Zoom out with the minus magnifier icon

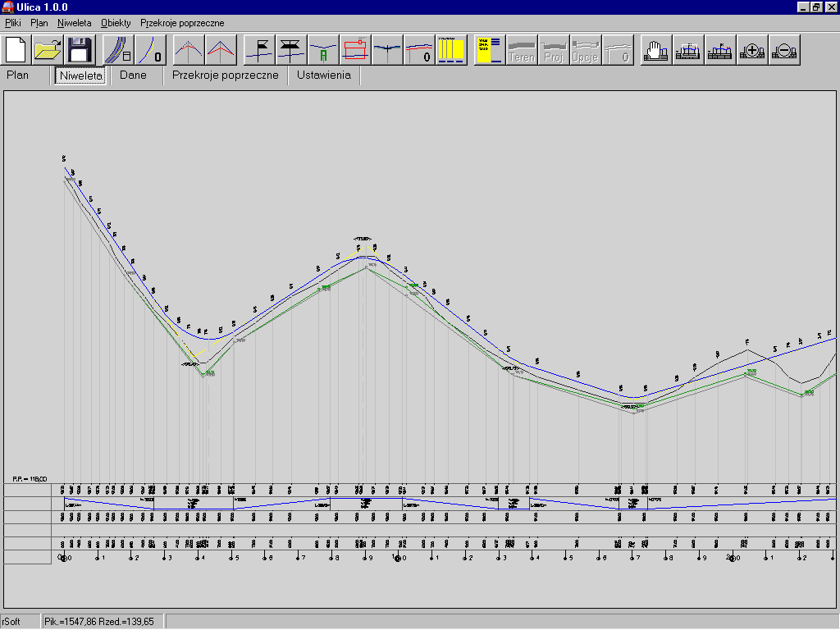point(784,50)
